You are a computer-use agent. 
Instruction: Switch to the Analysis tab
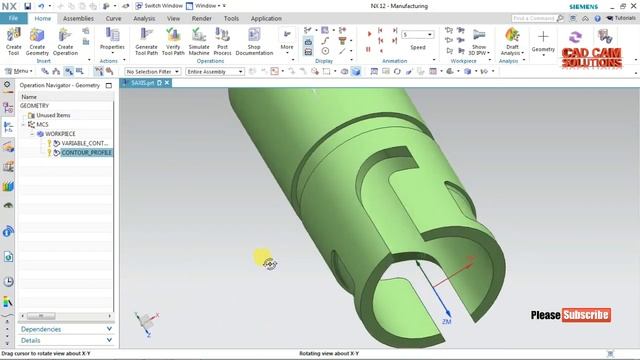144,18
